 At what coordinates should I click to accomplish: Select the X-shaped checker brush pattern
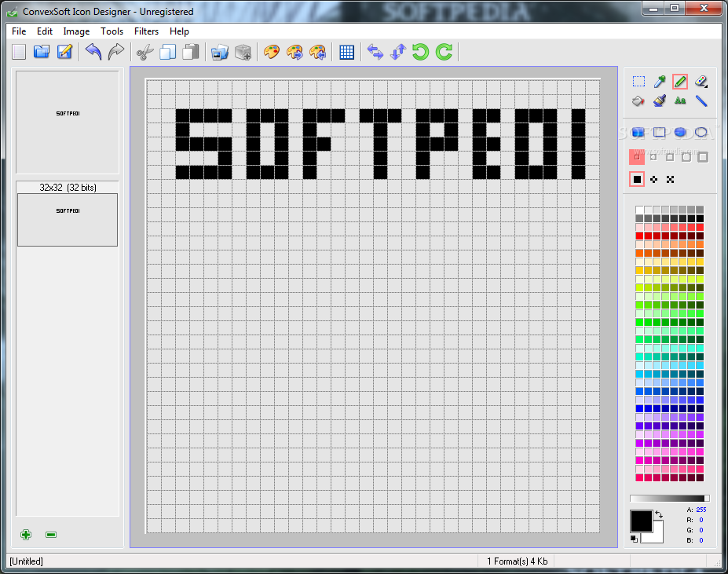[670, 179]
